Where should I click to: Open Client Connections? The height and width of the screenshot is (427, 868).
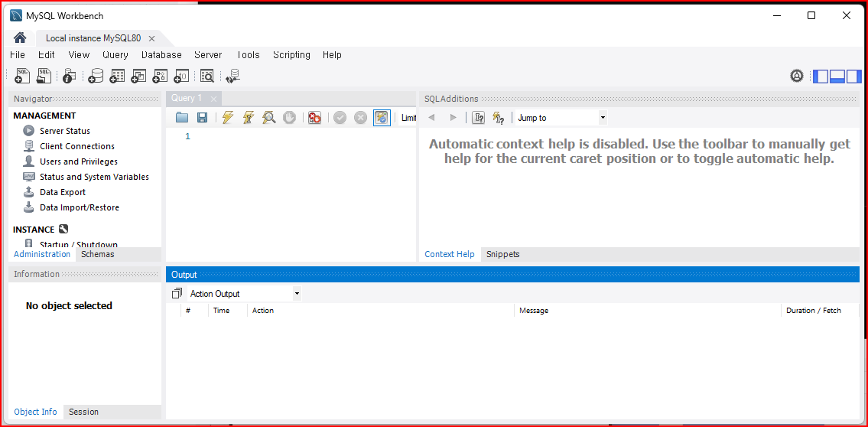pyautogui.click(x=77, y=146)
